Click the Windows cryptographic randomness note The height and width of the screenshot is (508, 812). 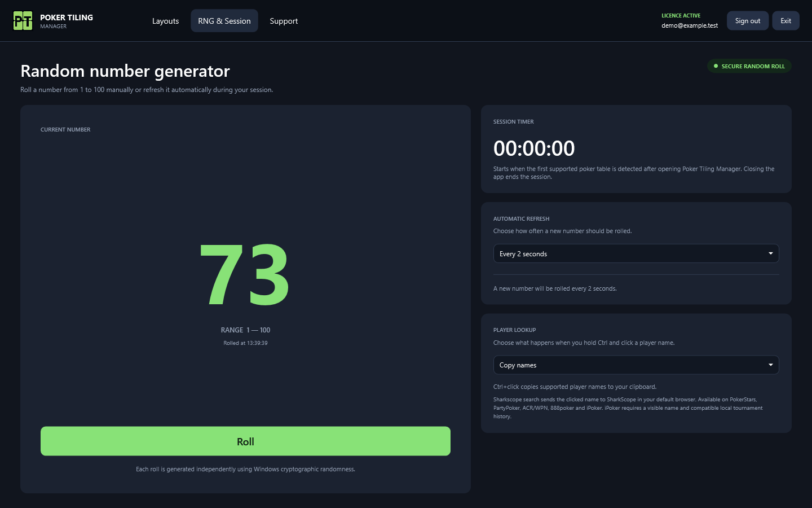pyautogui.click(x=245, y=469)
